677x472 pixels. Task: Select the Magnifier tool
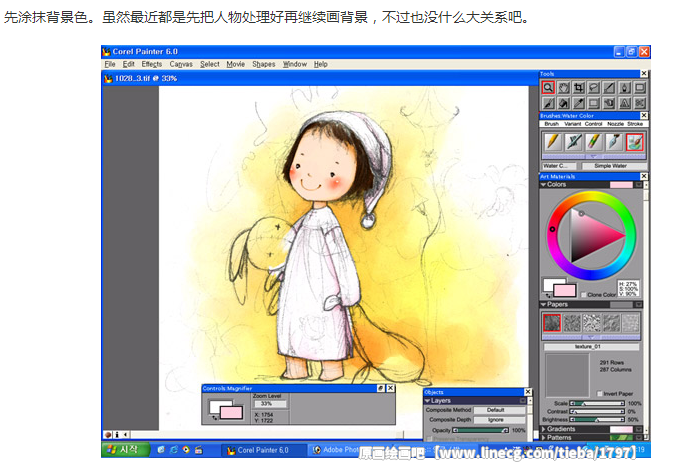coord(548,88)
